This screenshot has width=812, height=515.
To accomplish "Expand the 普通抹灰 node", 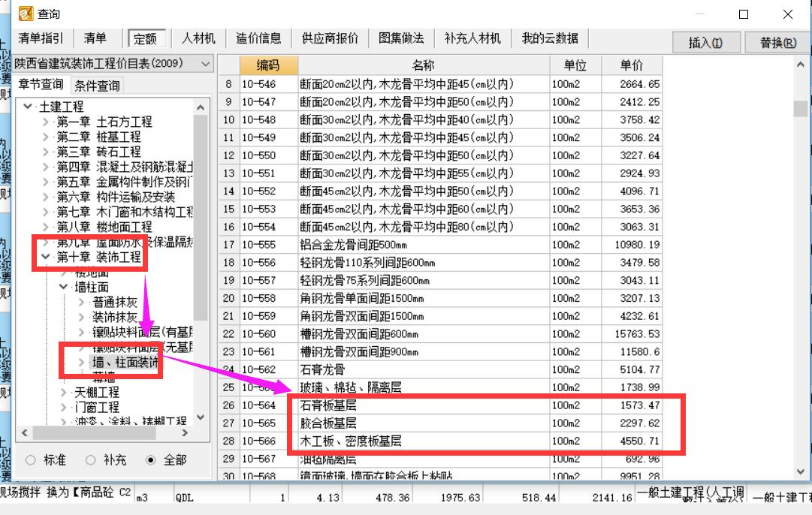I will (x=81, y=303).
